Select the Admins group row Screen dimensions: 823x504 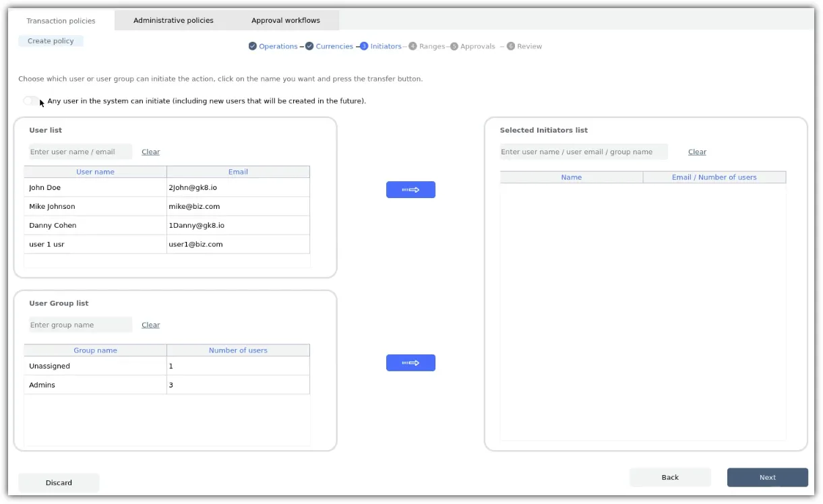167,385
